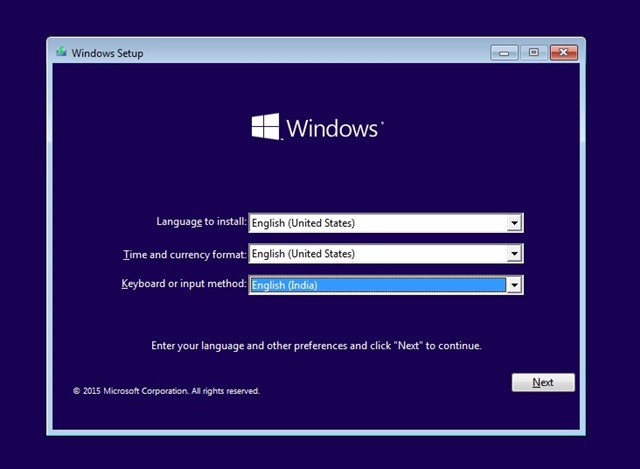Click the 'Language to install' label
This screenshot has height=469, width=640.
pyautogui.click(x=202, y=222)
